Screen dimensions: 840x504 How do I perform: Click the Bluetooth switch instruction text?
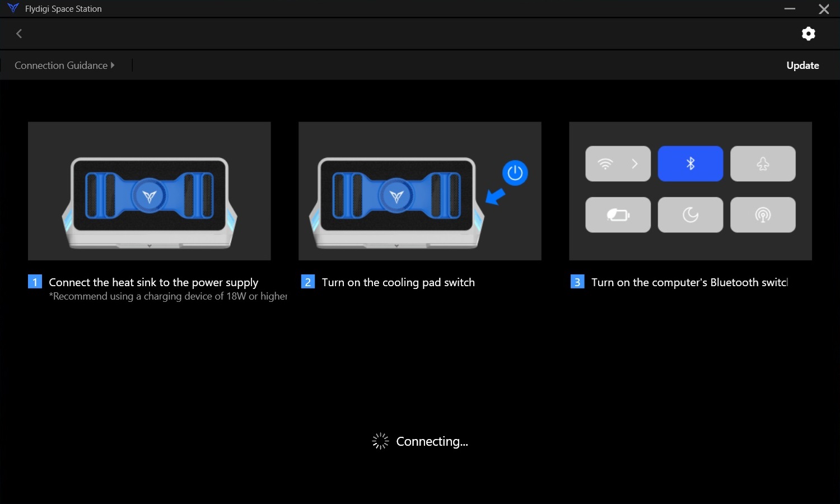[x=689, y=282]
